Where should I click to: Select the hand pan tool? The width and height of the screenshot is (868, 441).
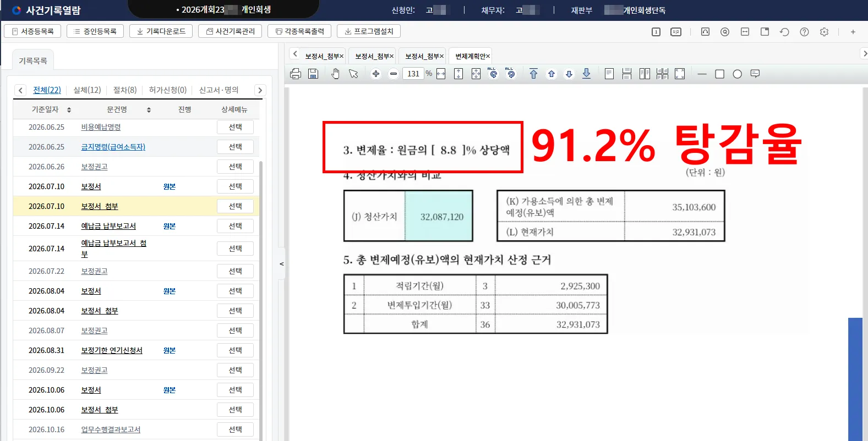coord(336,74)
